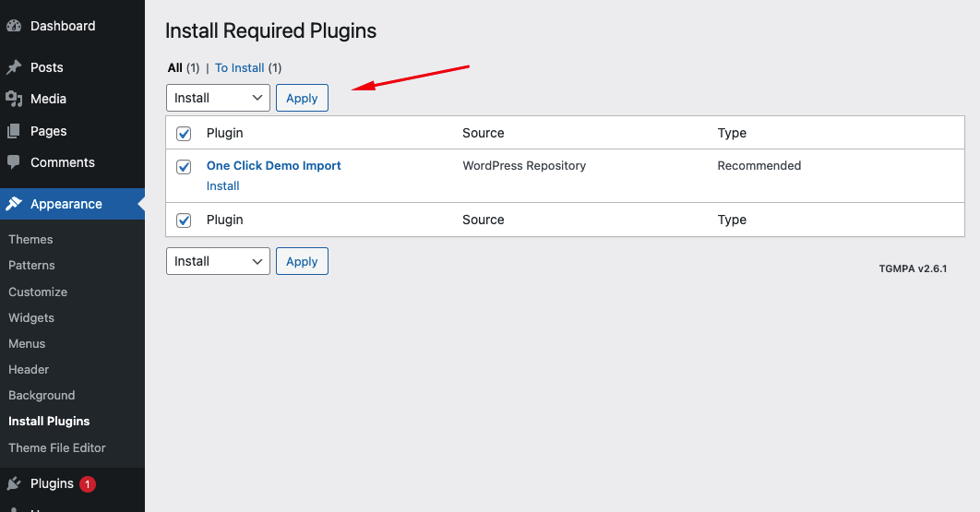
Task: Click the Plugins plug icon
Action: 14,483
